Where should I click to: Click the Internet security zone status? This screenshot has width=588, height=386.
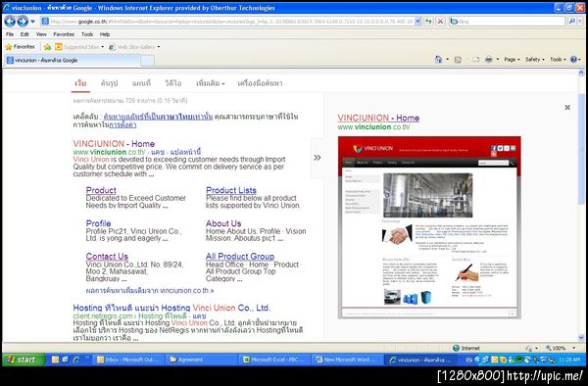pyautogui.click(x=466, y=348)
